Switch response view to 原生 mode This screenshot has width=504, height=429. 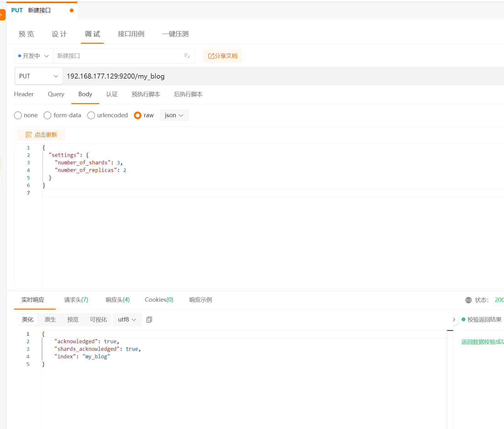(x=50, y=320)
